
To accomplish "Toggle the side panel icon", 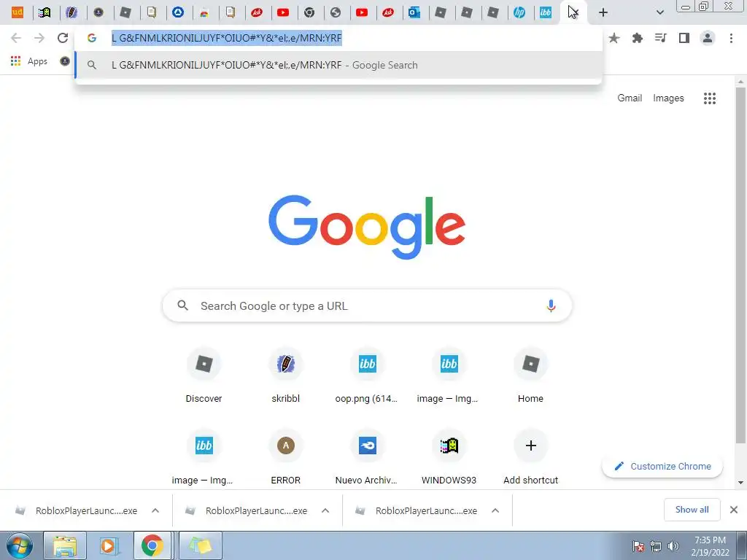I will point(684,38).
